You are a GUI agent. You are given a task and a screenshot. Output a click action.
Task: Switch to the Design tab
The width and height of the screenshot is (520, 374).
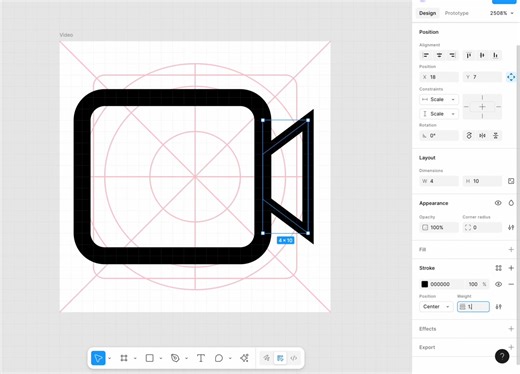tap(427, 13)
